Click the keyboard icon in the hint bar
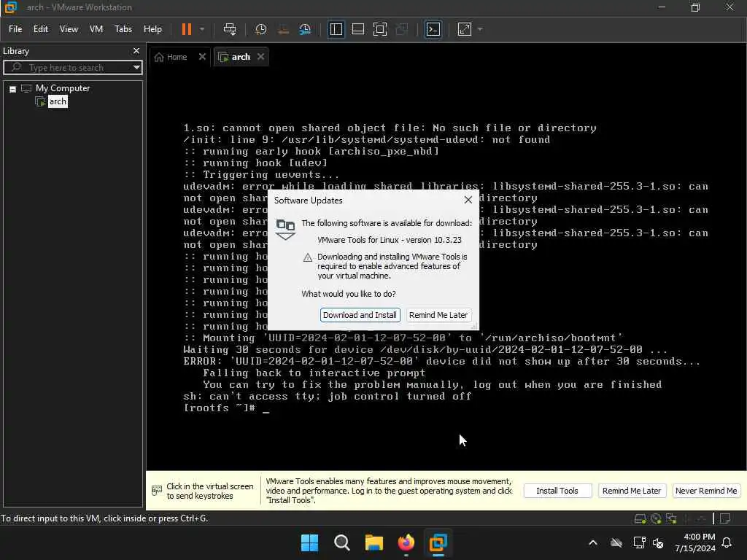Image resolution: width=747 pixels, height=560 pixels. click(x=157, y=491)
